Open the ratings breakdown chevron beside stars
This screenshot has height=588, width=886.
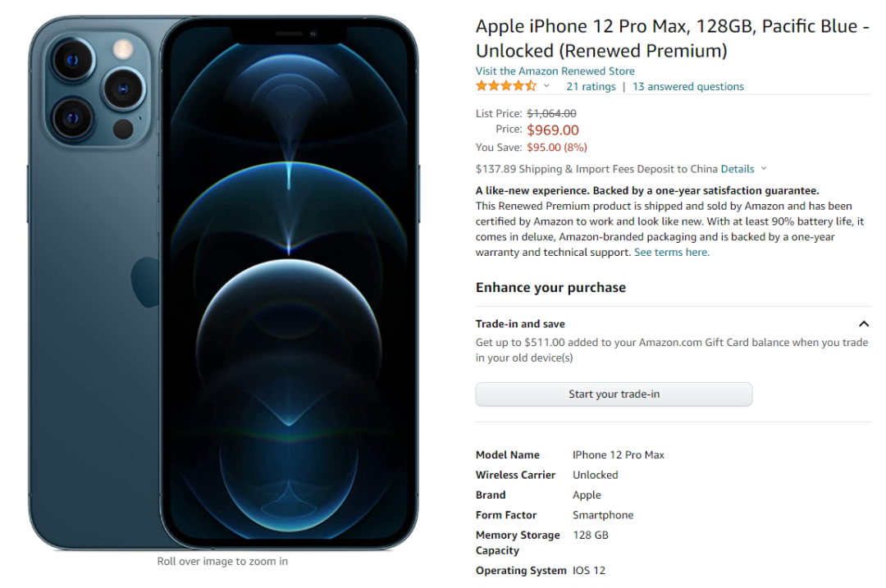tap(546, 86)
